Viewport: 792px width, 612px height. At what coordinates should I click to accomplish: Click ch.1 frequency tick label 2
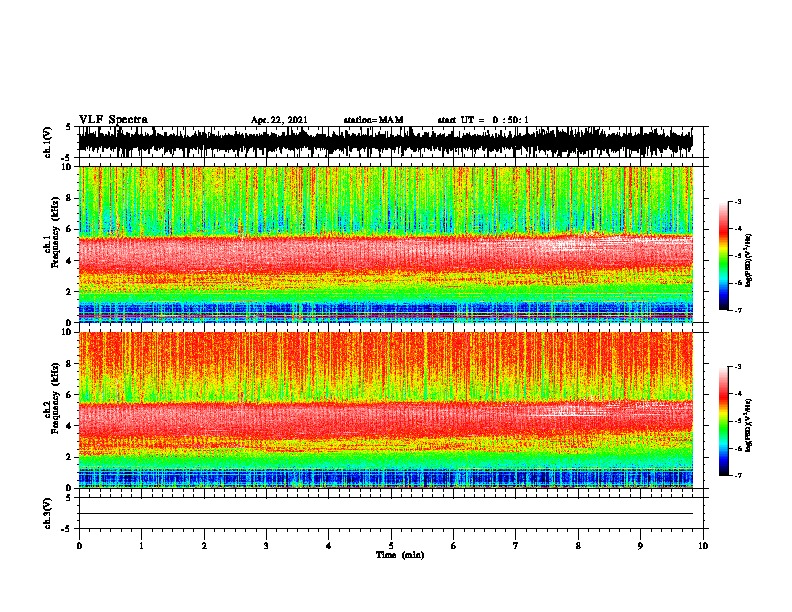pyautogui.click(x=70, y=292)
